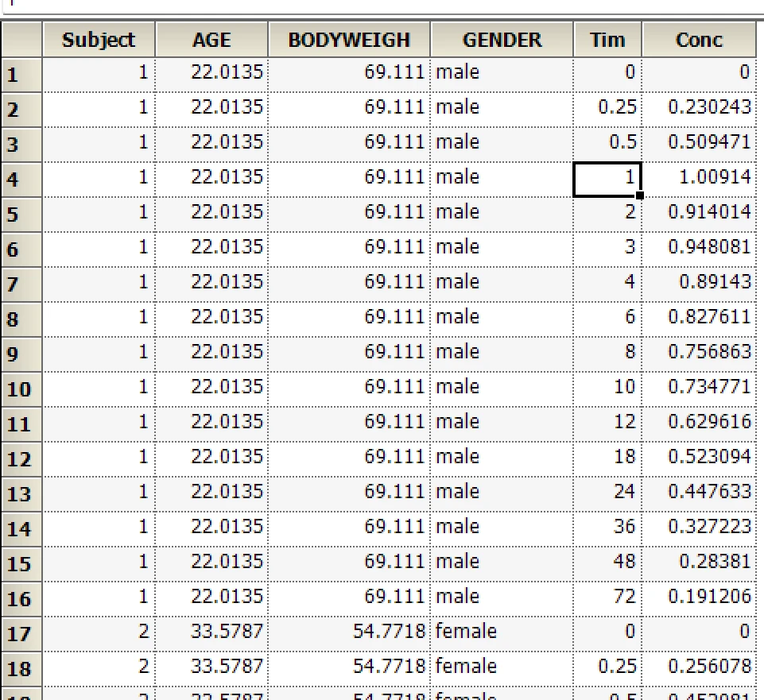Click the select-all corner box of the grid
This screenshot has height=700, width=764.
pyautogui.click(x=21, y=40)
